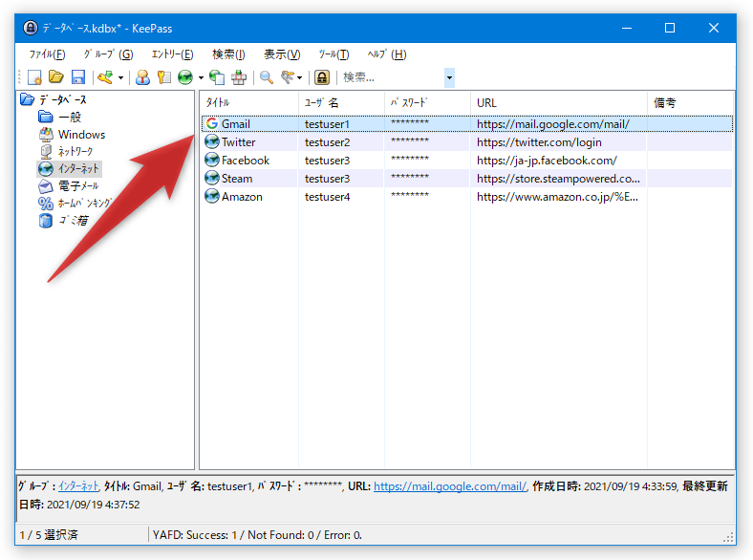This screenshot has width=753, height=560.
Task: Click the globe icon of Amazon entry
Action: click(x=212, y=197)
